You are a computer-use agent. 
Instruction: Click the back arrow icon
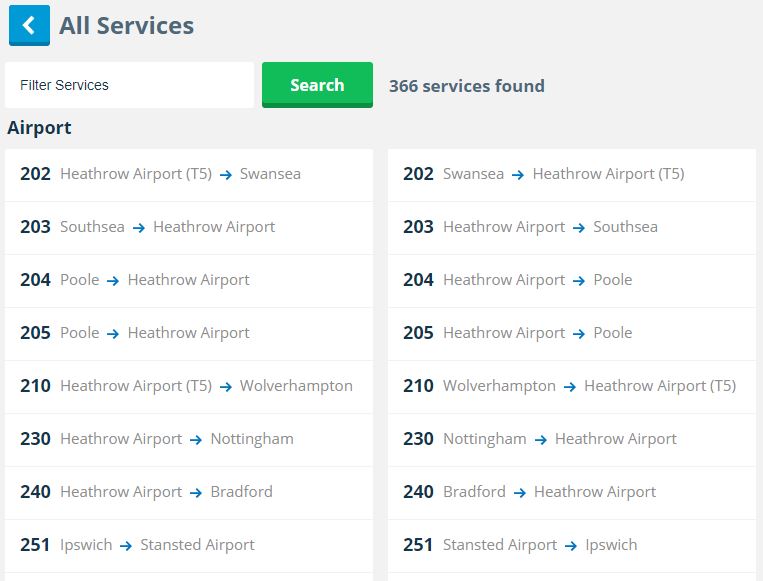pyautogui.click(x=29, y=26)
